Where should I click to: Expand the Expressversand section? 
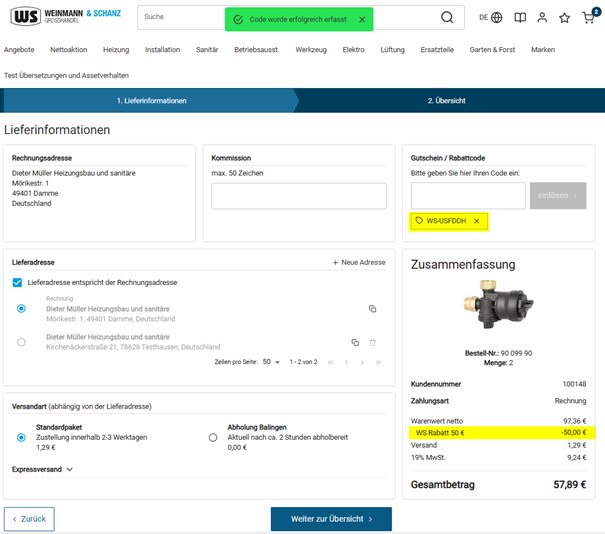pos(69,469)
